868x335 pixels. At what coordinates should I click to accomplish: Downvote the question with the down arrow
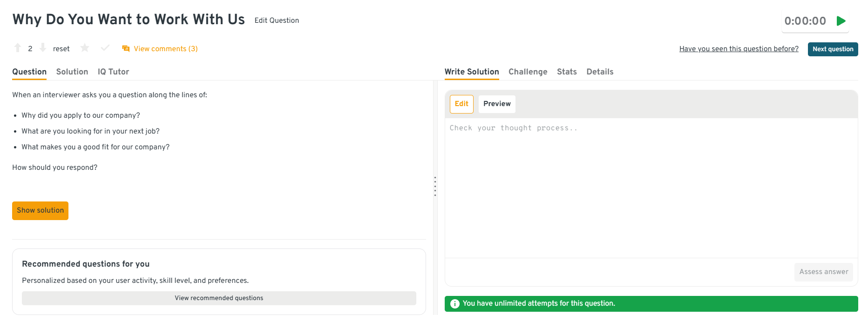[43, 48]
